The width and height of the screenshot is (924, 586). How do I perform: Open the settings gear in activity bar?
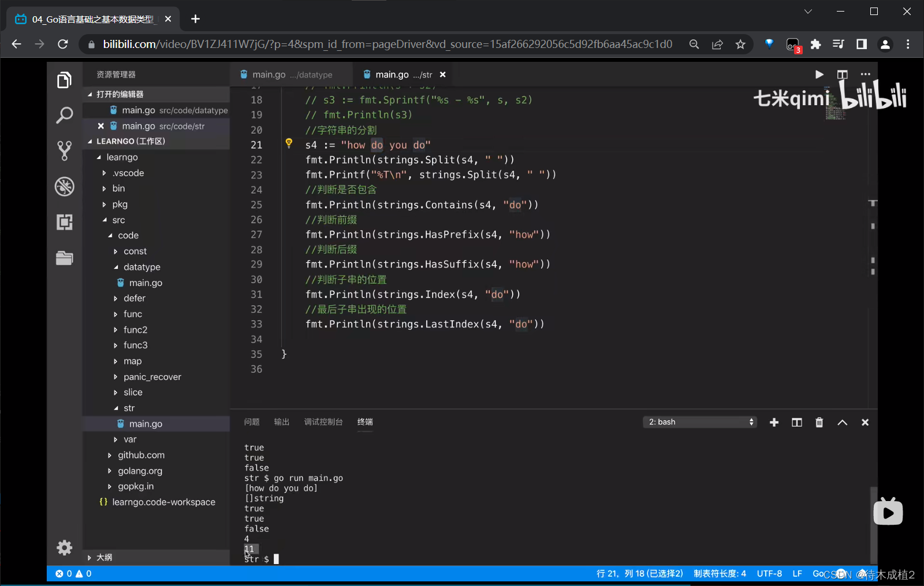64,547
